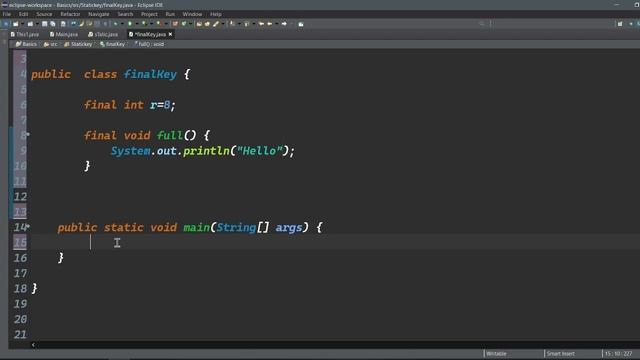Open the Source menu
Screen dimensions: 640x360
pos(44,14)
